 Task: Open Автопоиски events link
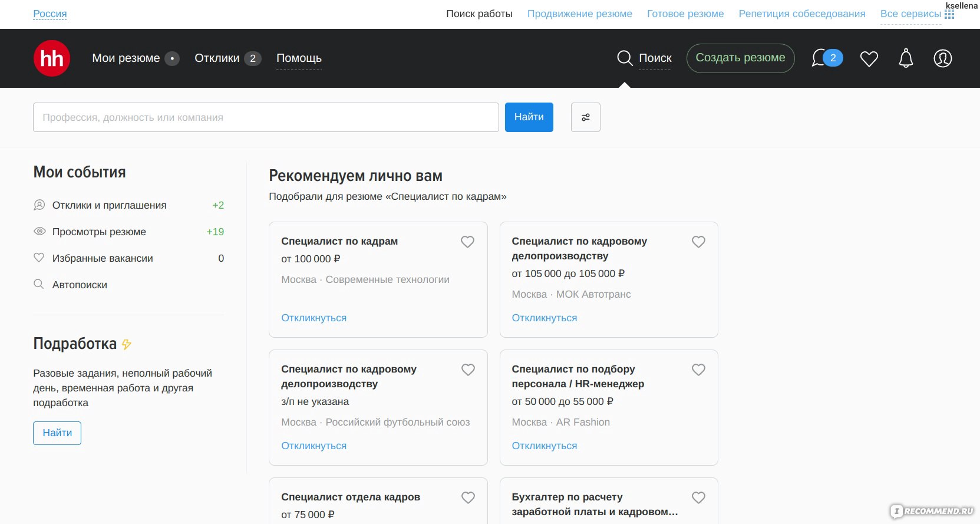80,285
